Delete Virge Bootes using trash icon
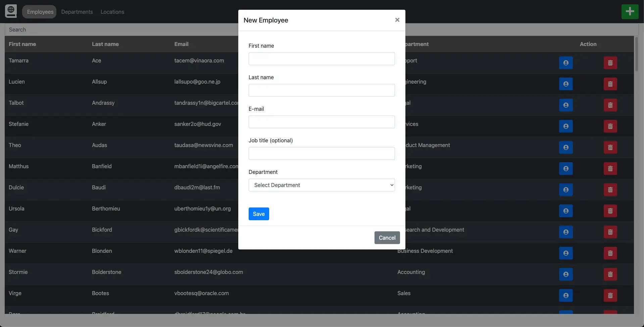 [610, 295]
